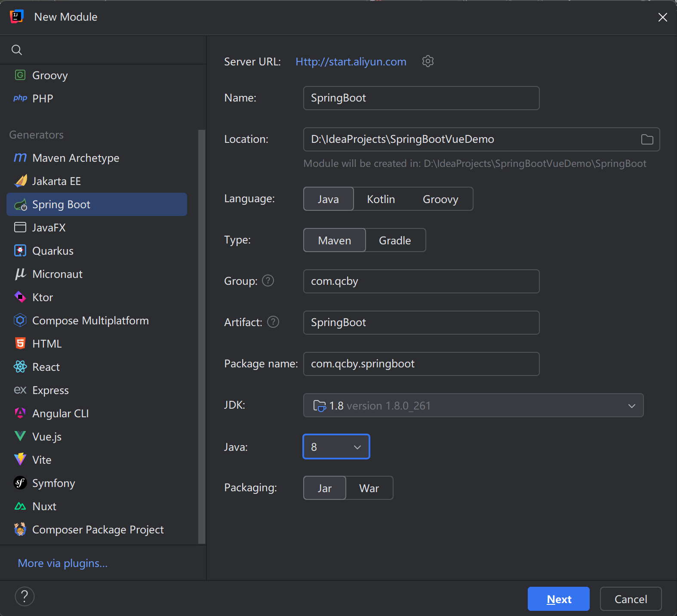The height and width of the screenshot is (616, 677).
Task: Select the Composer Package Project icon
Action: tap(20, 530)
